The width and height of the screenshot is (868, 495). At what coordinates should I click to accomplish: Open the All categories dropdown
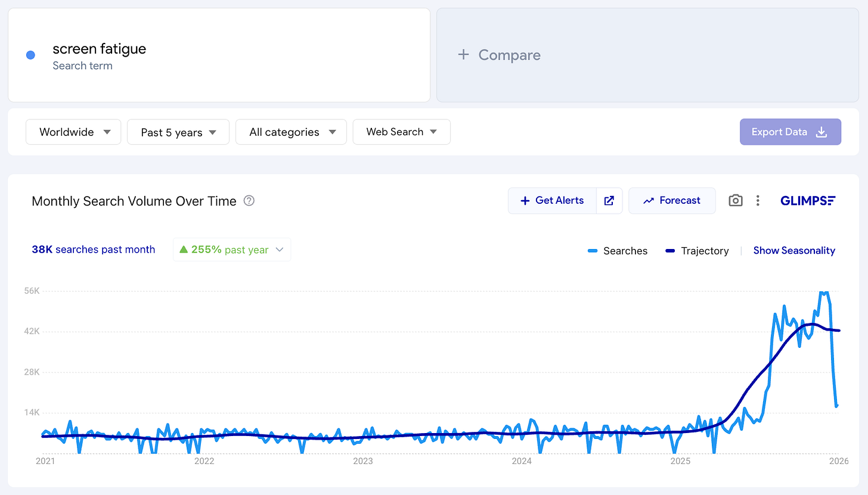pos(291,132)
